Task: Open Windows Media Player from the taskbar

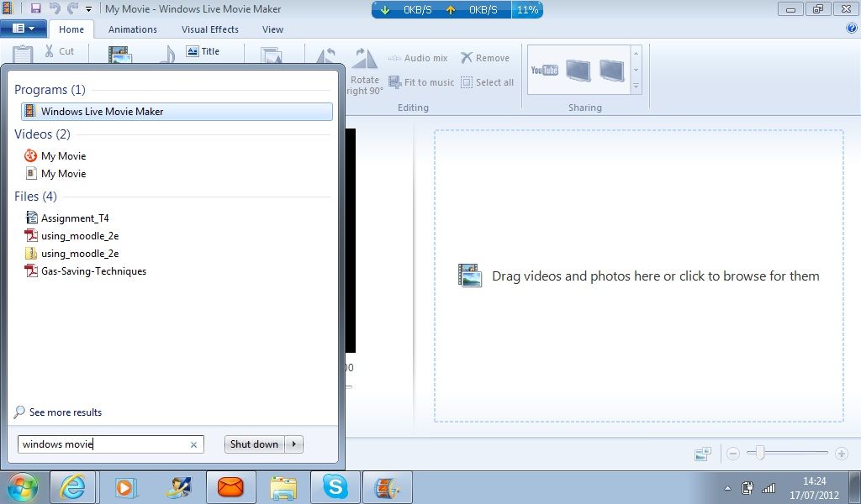Action: 125,487
